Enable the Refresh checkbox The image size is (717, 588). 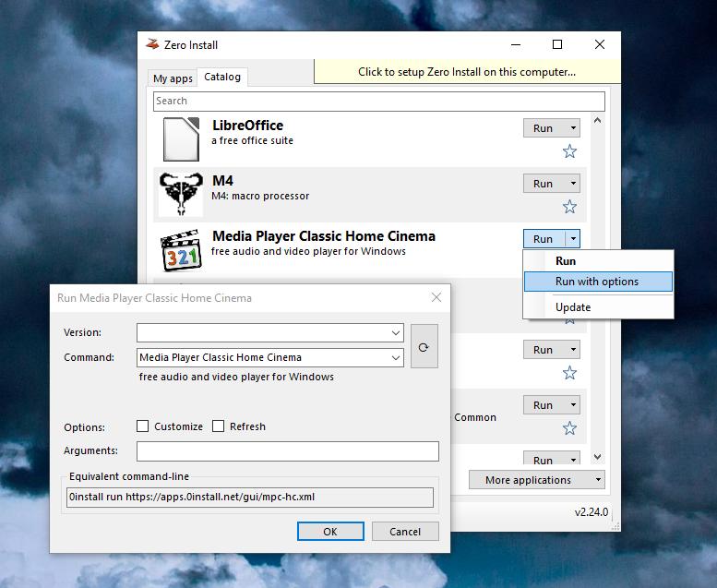click(x=218, y=426)
